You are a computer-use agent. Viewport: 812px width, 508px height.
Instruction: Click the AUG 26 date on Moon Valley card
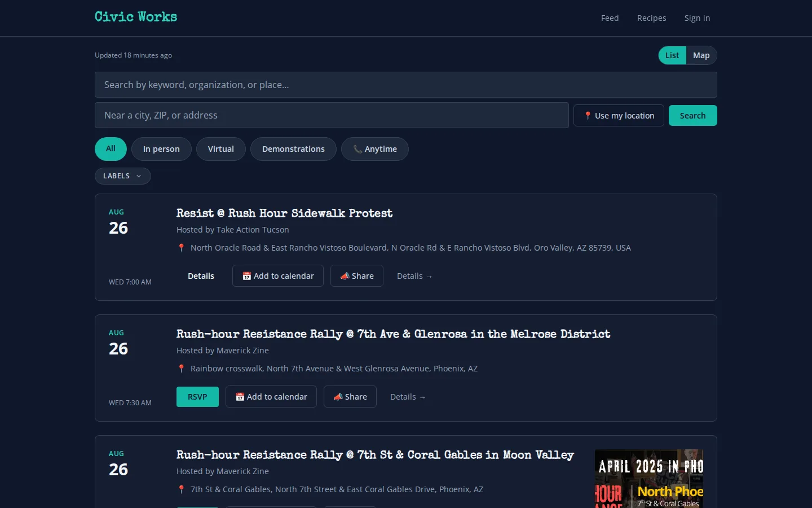[x=118, y=463]
